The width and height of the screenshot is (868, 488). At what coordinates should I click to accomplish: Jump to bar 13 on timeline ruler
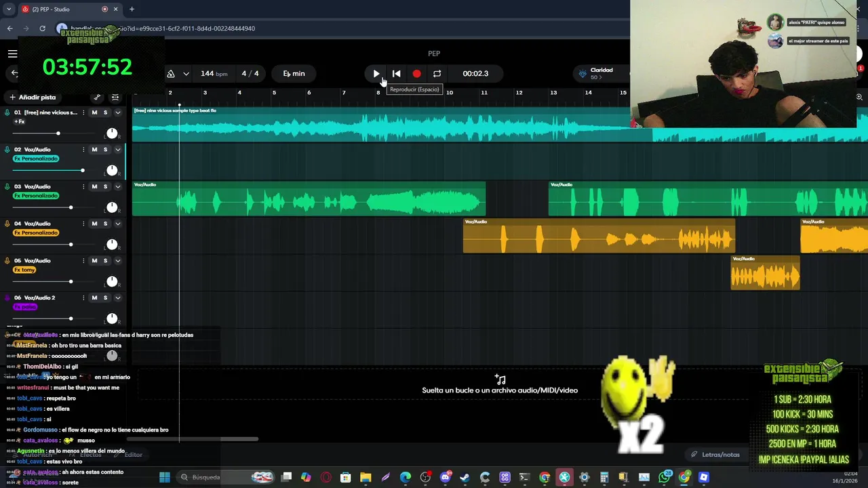tap(553, 93)
